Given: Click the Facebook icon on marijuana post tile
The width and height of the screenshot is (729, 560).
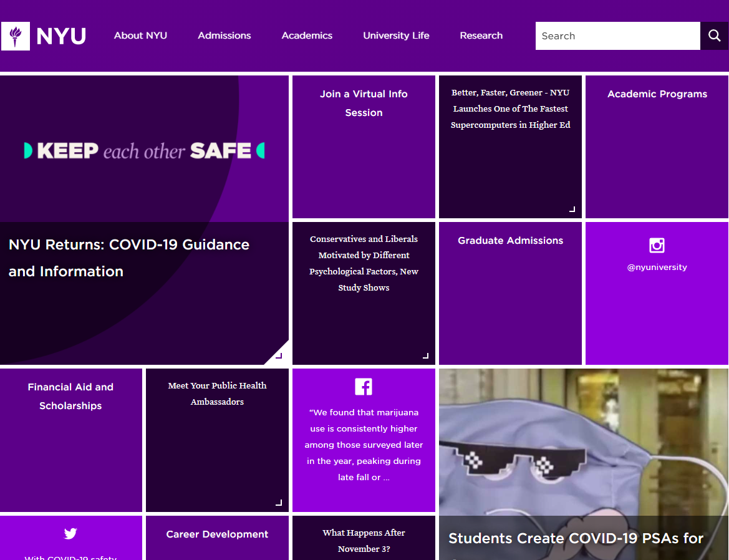Looking at the screenshot, I should click(x=364, y=387).
